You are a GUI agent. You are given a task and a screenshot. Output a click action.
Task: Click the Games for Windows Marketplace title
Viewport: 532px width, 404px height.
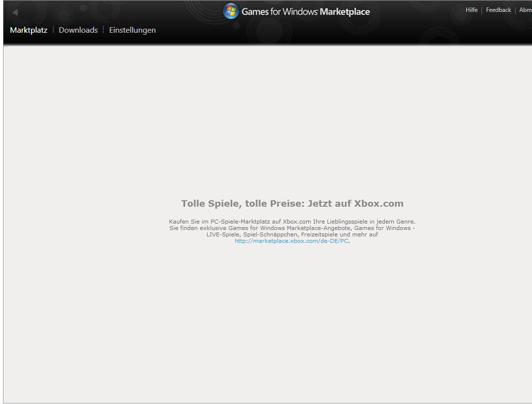point(305,11)
